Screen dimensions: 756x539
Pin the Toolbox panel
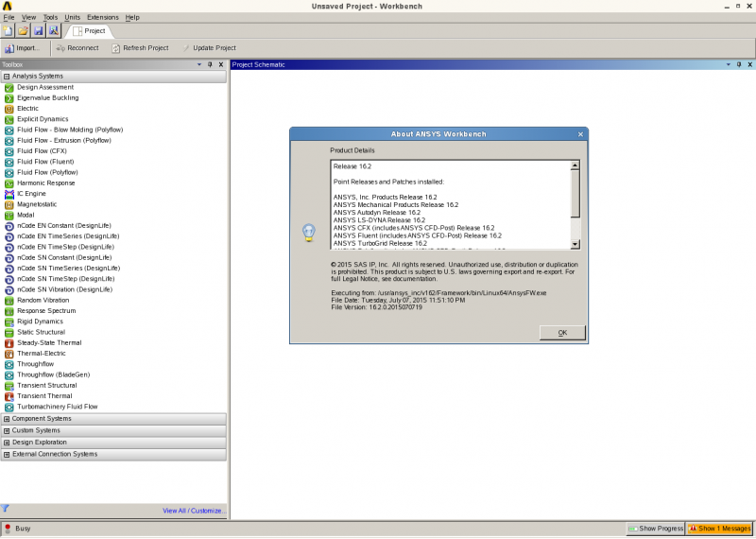tap(210, 64)
